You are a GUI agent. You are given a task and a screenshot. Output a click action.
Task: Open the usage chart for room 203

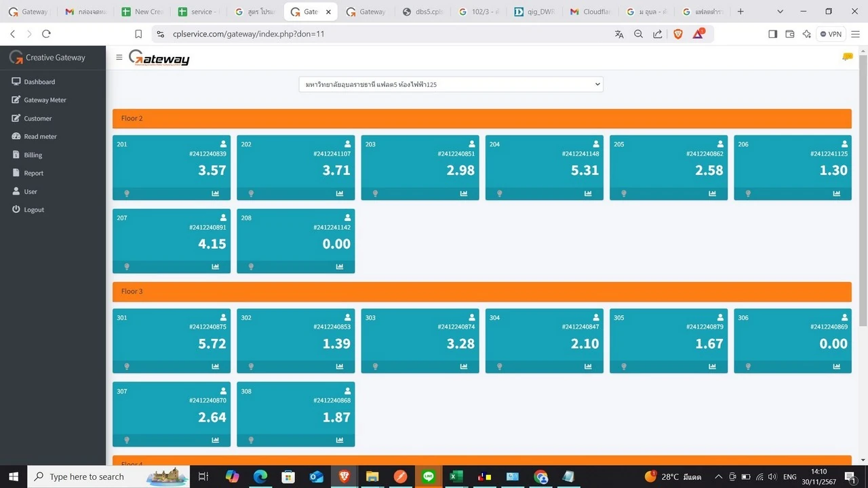tap(464, 193)
